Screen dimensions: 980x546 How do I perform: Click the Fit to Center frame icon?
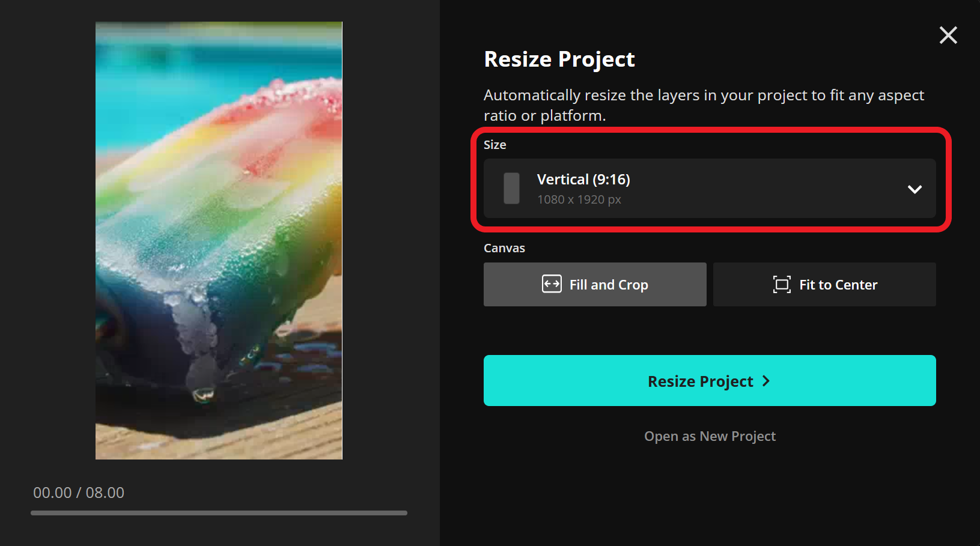point(781,284)
